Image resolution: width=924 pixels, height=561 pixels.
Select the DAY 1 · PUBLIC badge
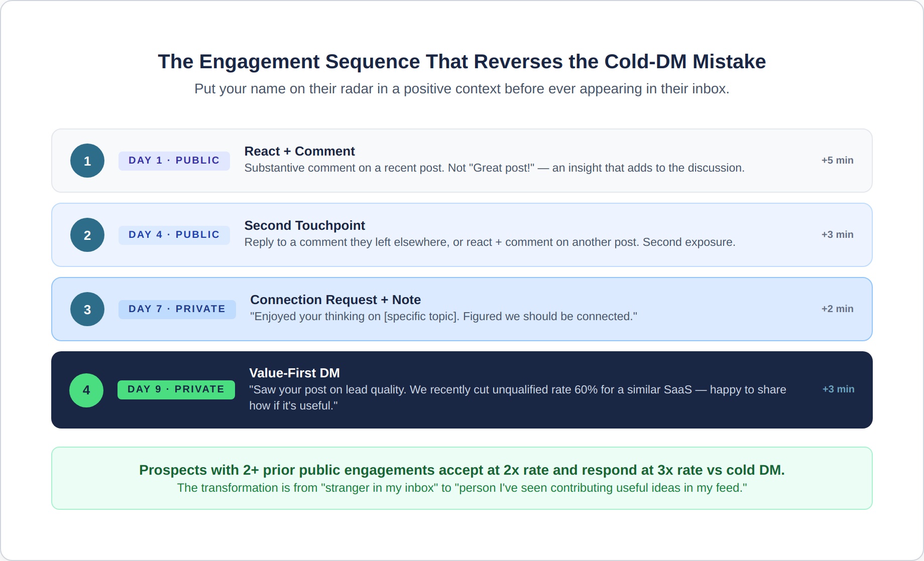174,161
